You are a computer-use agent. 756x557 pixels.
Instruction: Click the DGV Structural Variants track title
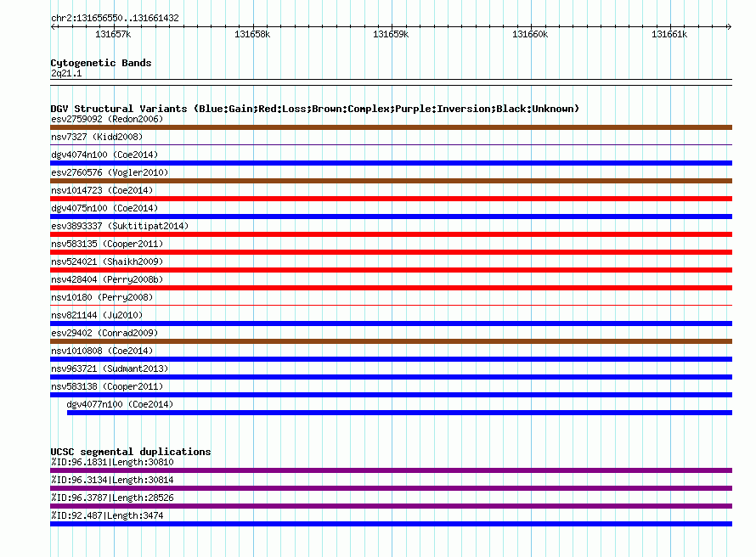coord(315,109)
